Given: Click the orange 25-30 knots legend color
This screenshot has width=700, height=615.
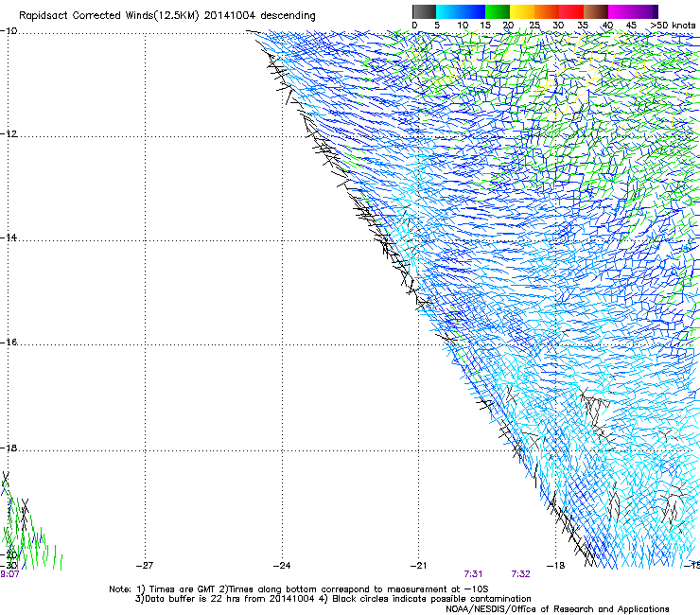Looking at the screenshot, I should point(547,11).
